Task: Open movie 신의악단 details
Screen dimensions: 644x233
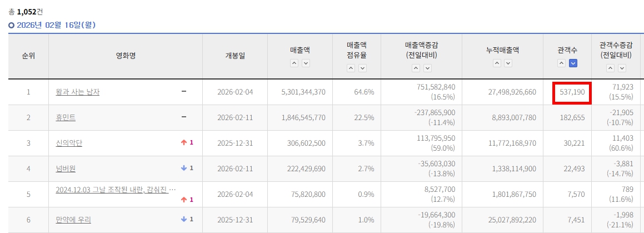Action: tap(69, 143)
